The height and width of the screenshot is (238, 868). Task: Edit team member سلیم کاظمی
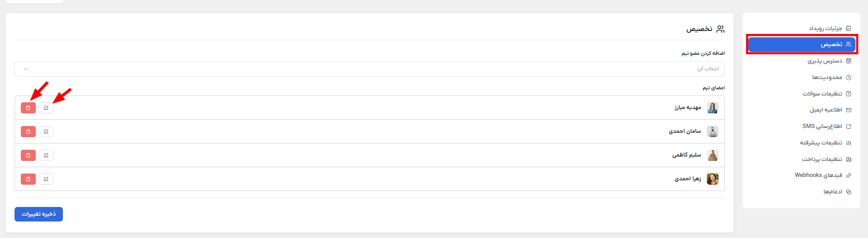point(46,155)
